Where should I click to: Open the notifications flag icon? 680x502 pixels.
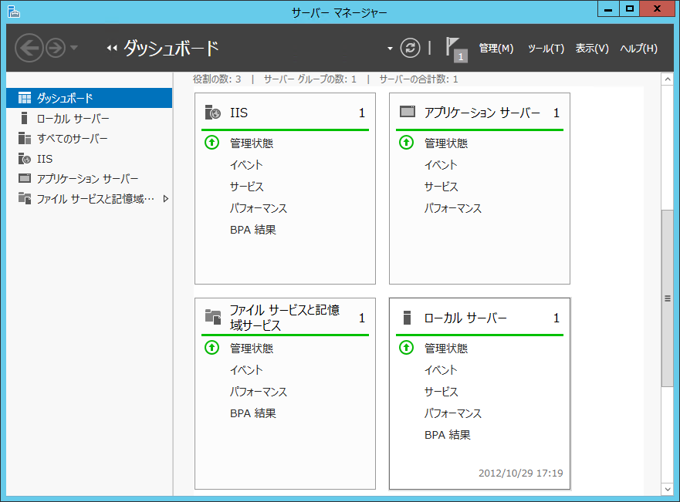click(457, 49)
